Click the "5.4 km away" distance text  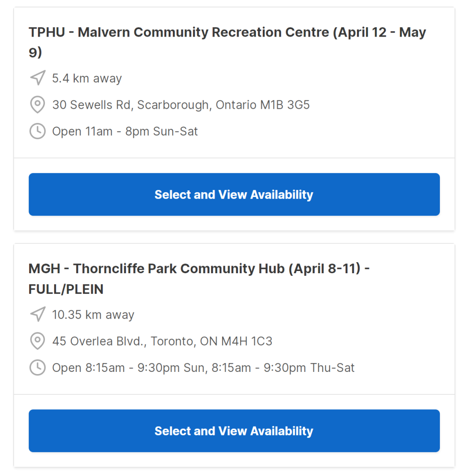pyautogui.click(x=87, y=78)
